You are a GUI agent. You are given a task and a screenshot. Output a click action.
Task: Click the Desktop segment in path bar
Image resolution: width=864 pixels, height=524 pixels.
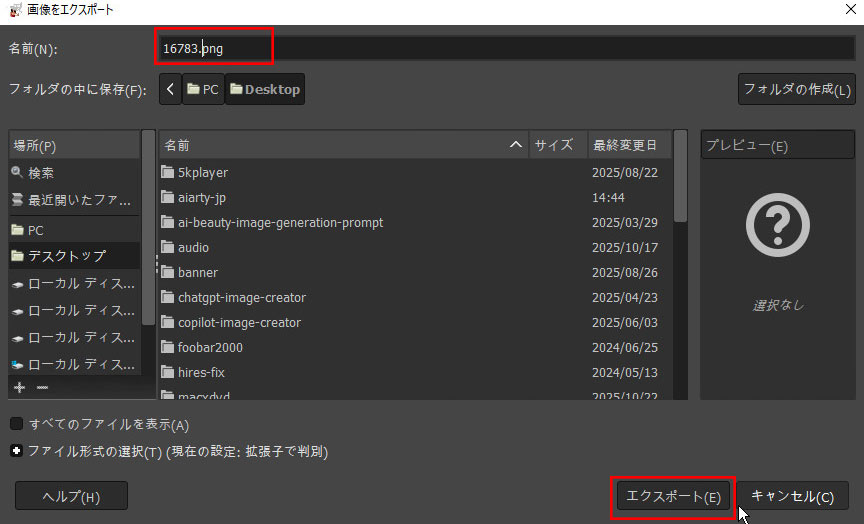coord(265,89)
